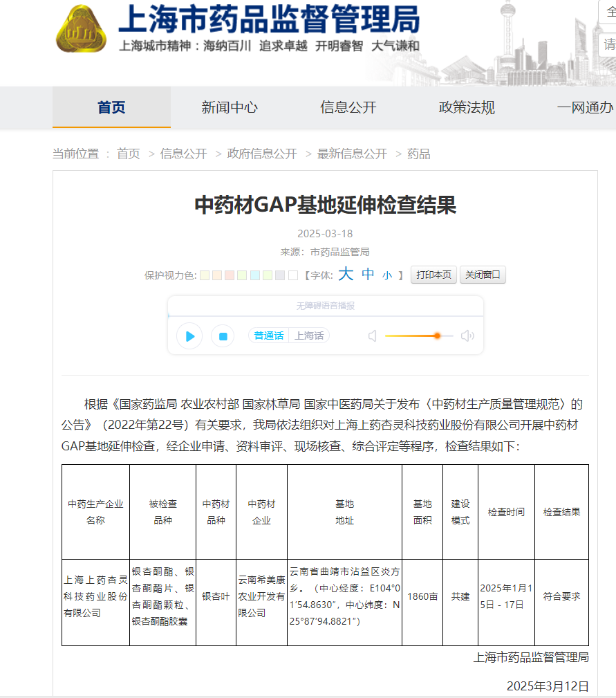Click the low-volume speaker icon
The height and width of the screenshot is (698, 616).
click(x=373, y=336)
